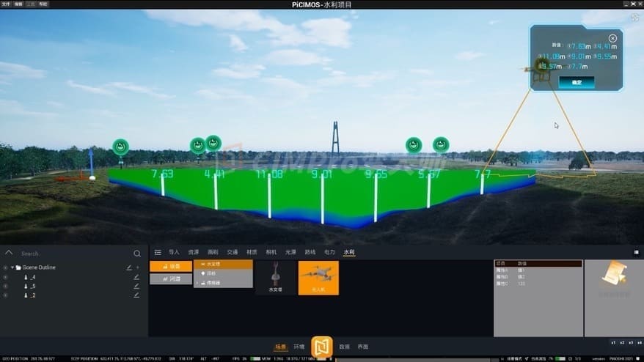The width and height of the screenshot is (644, 362).
Task: Toggle visibility of item _2
Action: point(6,295)
